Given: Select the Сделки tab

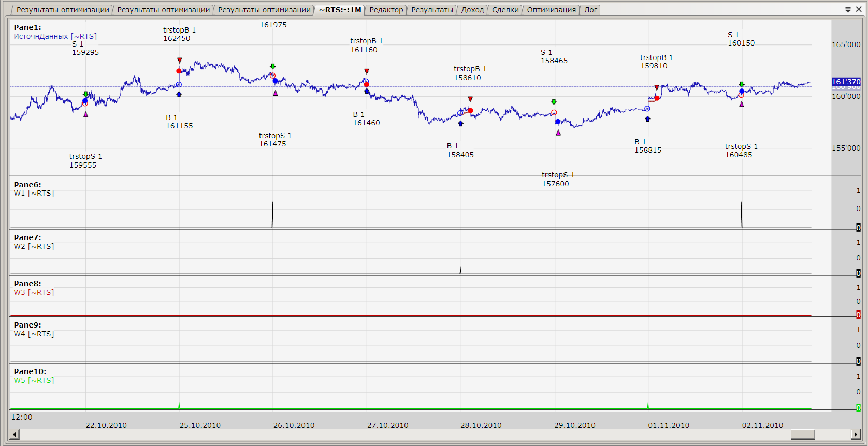Looking at the screenshot, I should 505,10.
